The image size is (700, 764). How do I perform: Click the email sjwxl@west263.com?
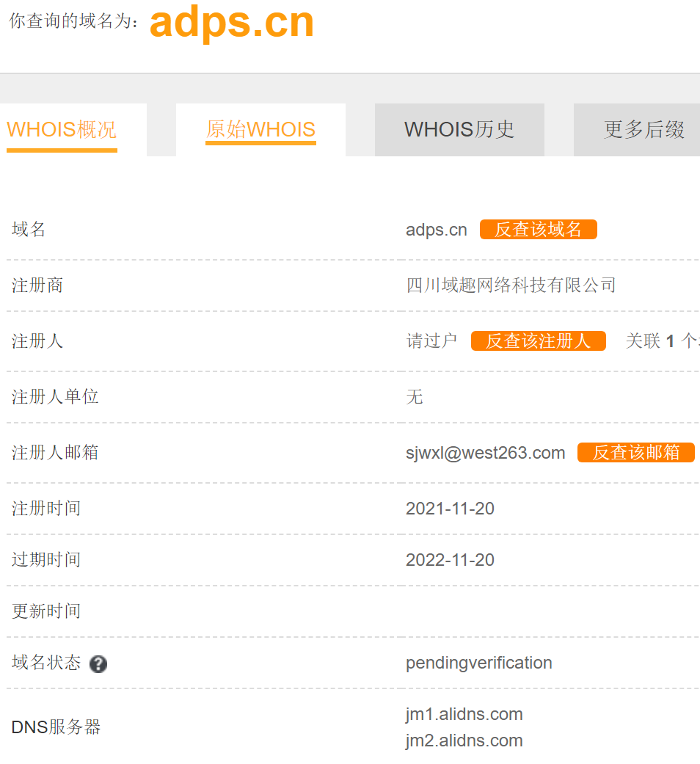485,453
